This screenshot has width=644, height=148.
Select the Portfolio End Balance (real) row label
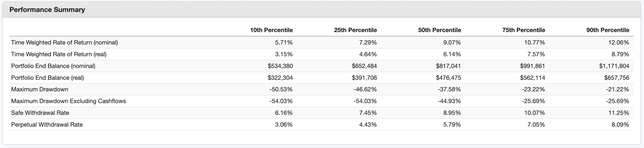(x=47, y=78)
